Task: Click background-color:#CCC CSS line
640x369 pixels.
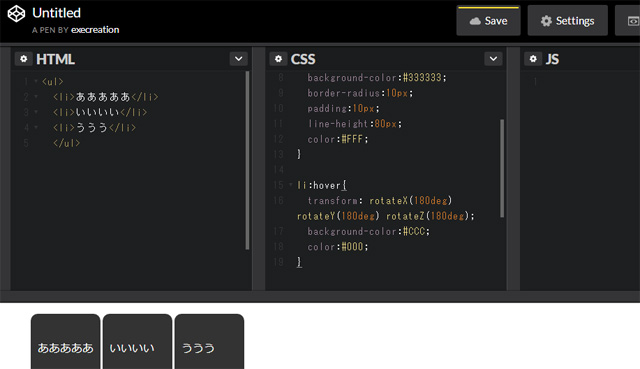Action: (x=369, y=231)
